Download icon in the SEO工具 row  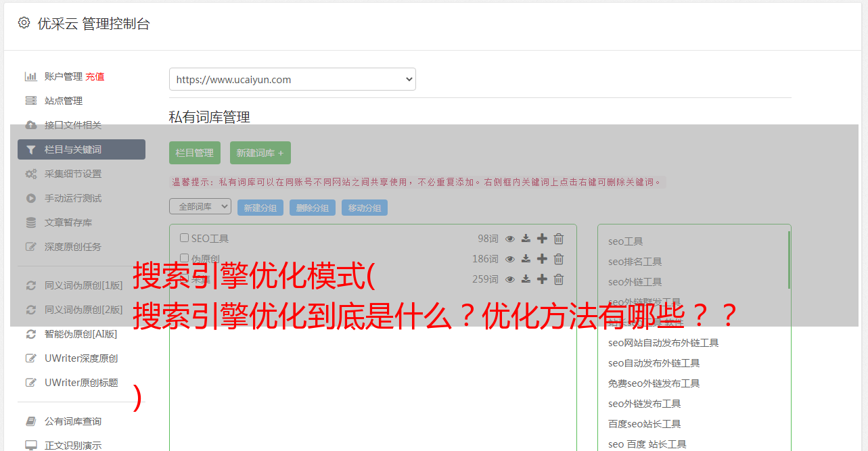[526, 239]
